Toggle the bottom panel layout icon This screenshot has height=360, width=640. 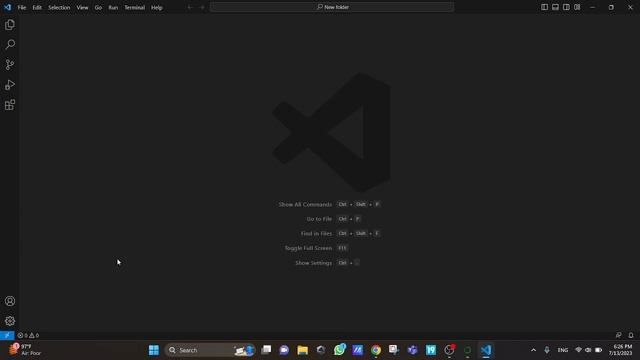556,7
